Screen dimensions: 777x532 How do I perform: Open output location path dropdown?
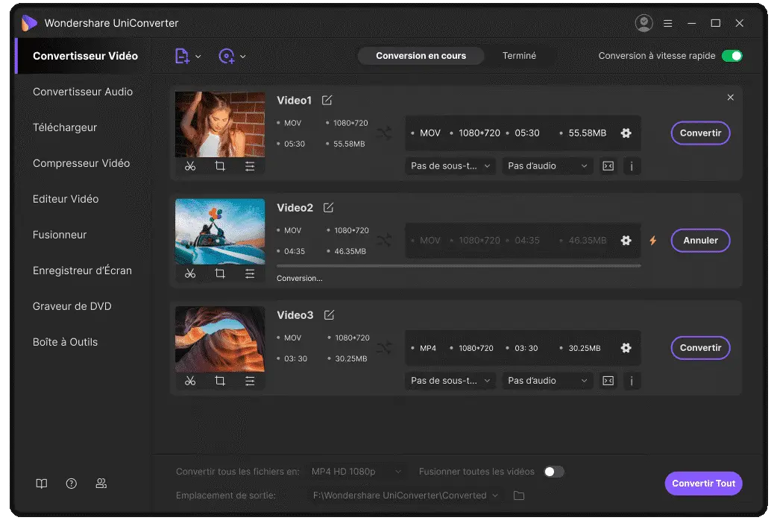(x=406, y=495)
